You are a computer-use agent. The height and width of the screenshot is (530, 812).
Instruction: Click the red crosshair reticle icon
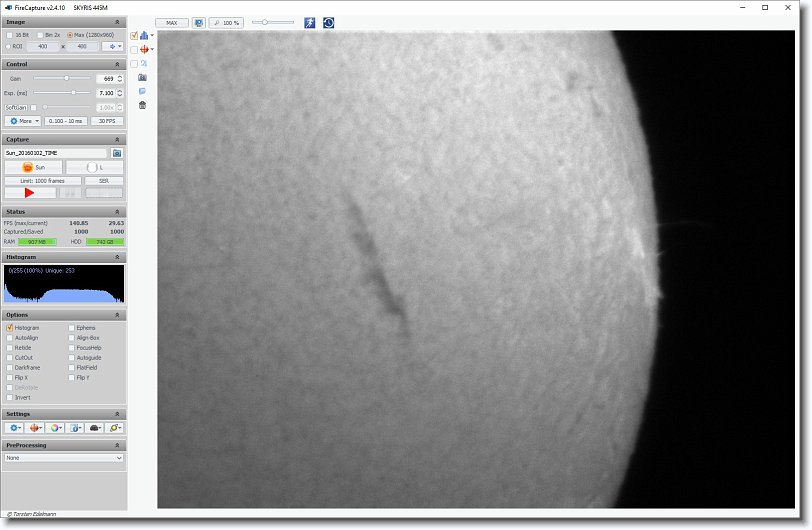coord(144,49)
